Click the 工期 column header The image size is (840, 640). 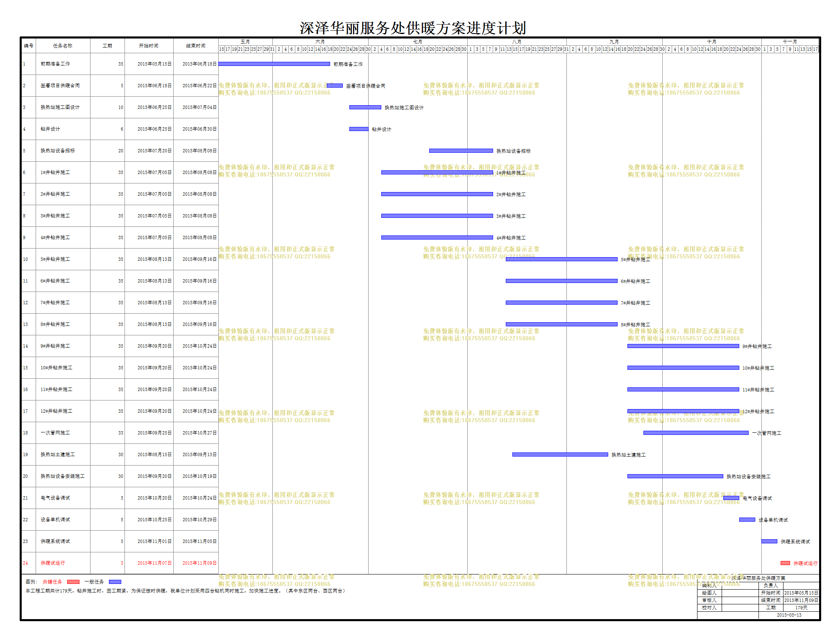pos(107,46)
